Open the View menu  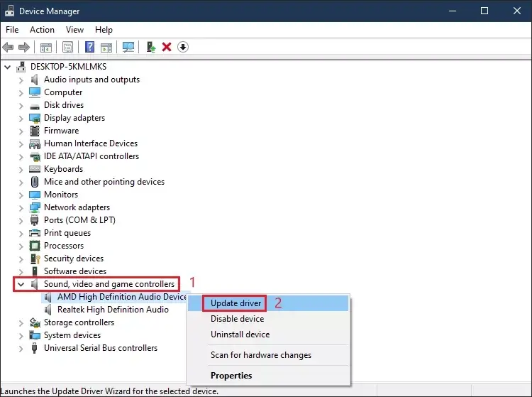(x=74, y=30)
